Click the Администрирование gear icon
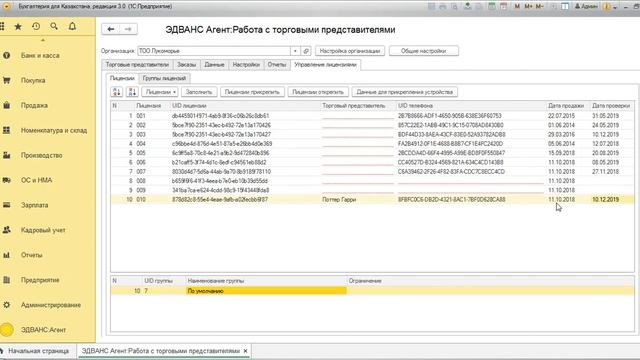 [7, 305]
